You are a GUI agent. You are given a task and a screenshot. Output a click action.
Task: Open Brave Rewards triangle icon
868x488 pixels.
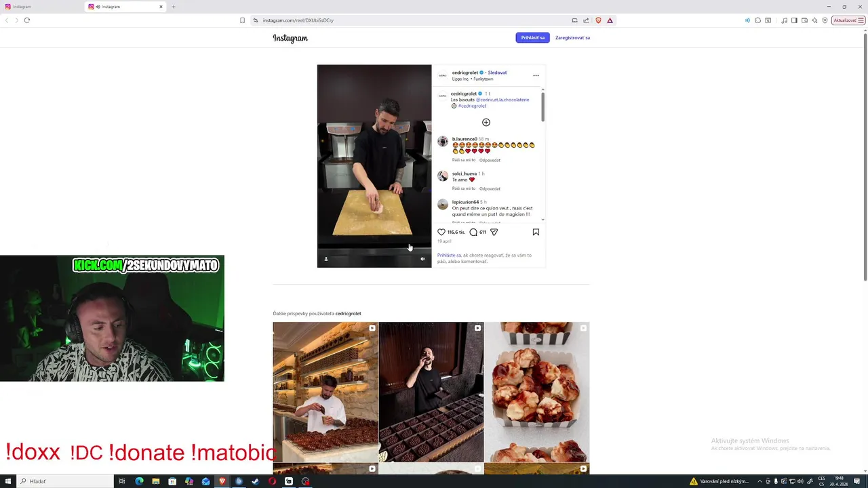pyautogui.click(x=610, y=20)
